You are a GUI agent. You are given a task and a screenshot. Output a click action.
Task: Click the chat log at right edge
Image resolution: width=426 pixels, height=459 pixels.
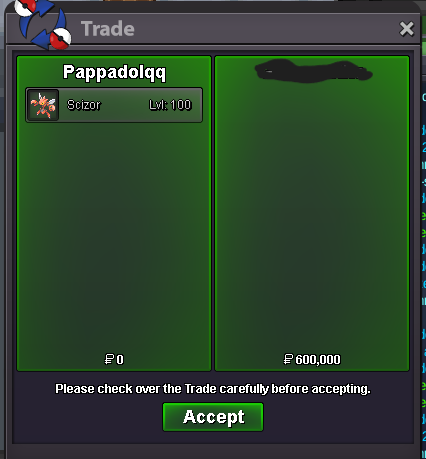(x=424, y=233)
